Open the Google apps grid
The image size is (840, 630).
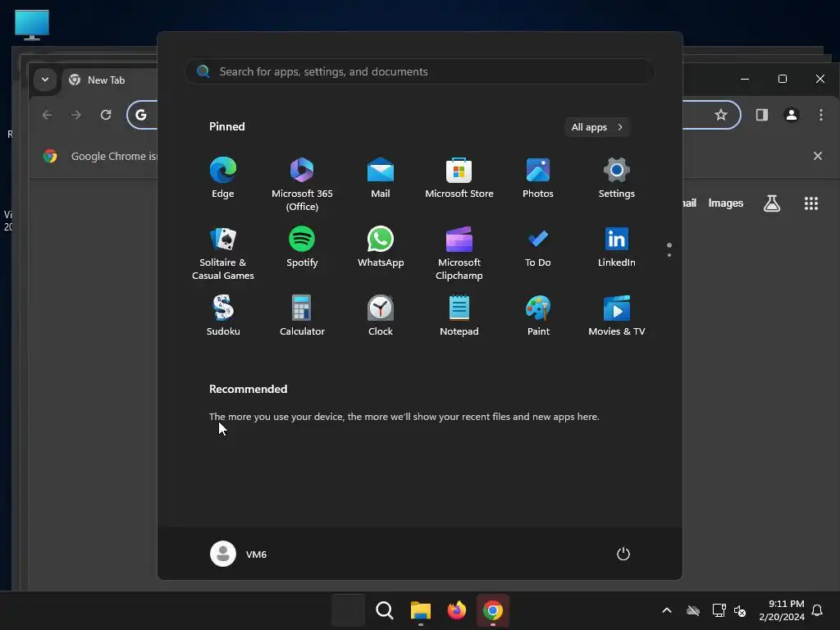point(811,203)
